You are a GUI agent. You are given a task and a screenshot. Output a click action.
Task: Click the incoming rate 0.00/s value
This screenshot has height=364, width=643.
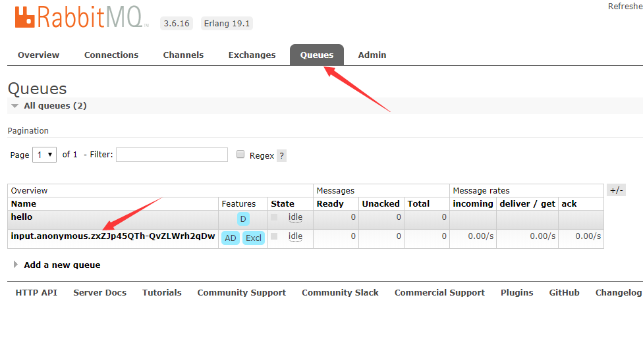481,236
